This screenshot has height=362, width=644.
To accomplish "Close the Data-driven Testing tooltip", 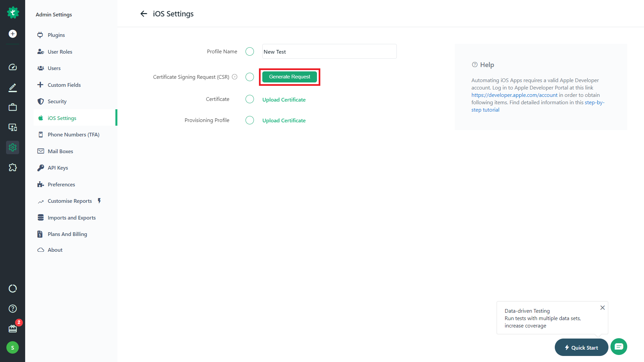I will [x=602, y=308].
